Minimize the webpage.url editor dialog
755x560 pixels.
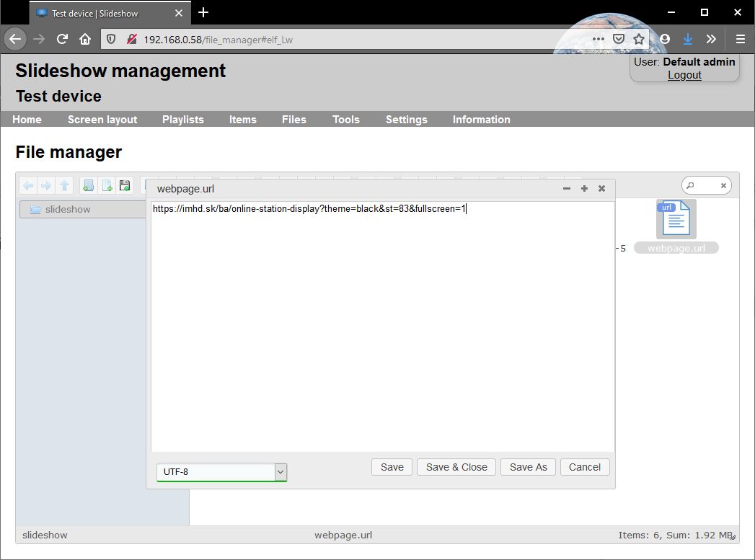pyautogui.click(x=567, y=189)
